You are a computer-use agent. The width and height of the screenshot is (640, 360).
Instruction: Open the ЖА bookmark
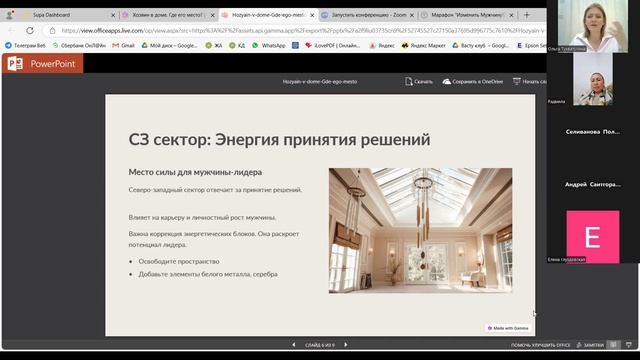214,46
